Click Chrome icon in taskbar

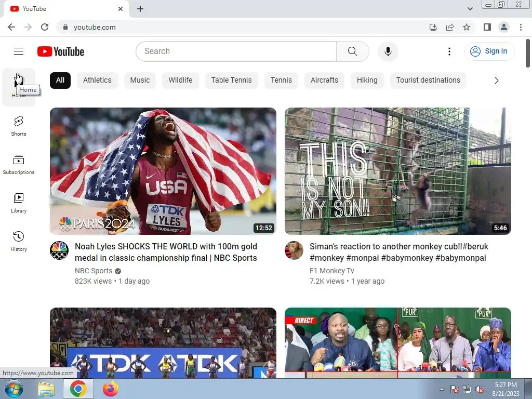point(78,389)
